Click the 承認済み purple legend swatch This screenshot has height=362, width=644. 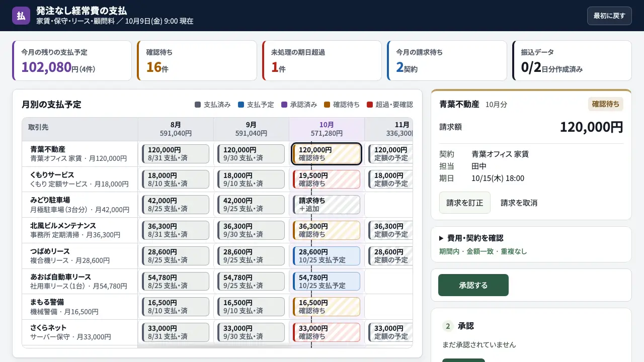coord(284,105)
